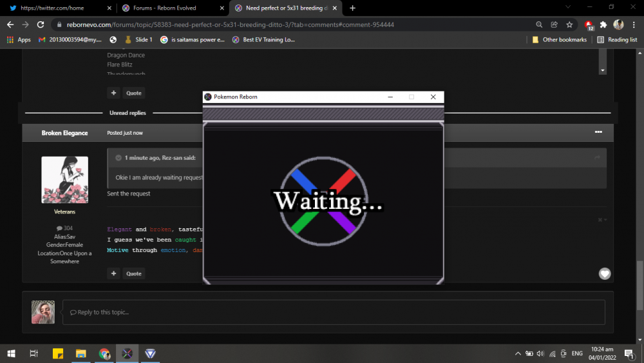Screen dimensions: 644x363
Task: Click the Veterans rank label
Action: 64,211
